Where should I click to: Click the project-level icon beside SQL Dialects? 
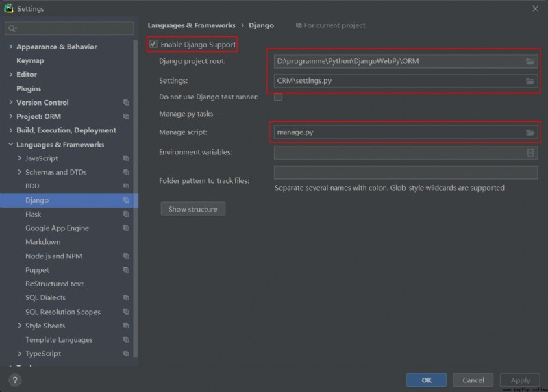(126, 297)
